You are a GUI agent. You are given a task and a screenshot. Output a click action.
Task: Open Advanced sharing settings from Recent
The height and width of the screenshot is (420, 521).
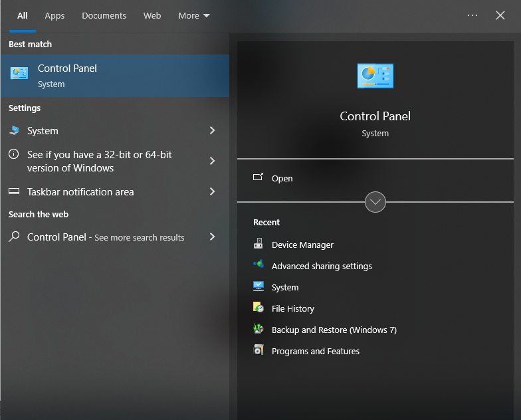click(x=322, y=266)
